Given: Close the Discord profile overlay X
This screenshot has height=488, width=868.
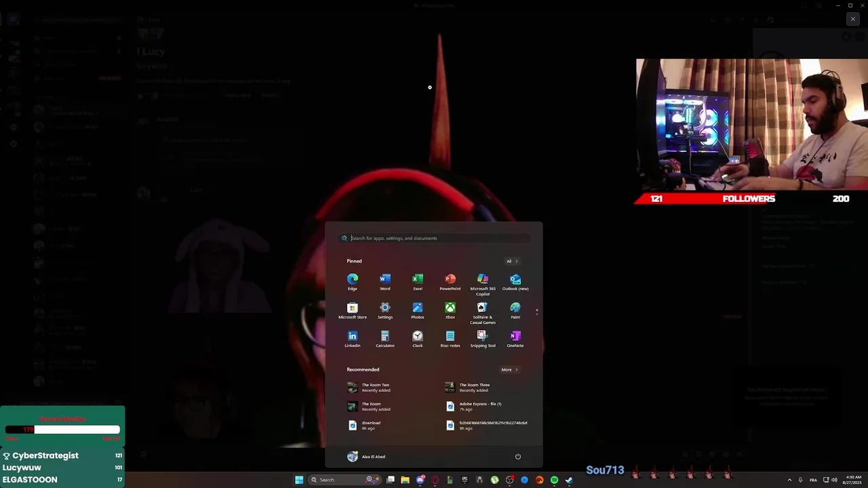Looking at the screenshot, I should click(853, 19).
